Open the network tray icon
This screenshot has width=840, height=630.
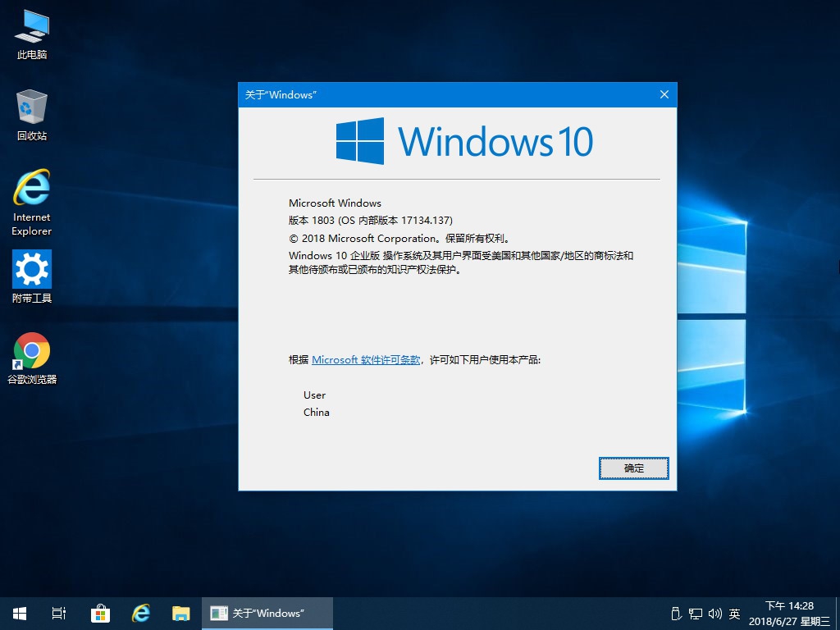pyautogui.click(x=696, y=614)
